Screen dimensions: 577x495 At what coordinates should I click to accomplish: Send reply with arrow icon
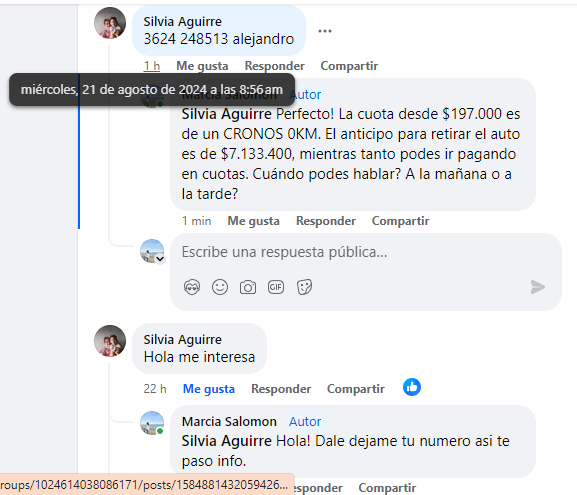(x=538, y=287)
